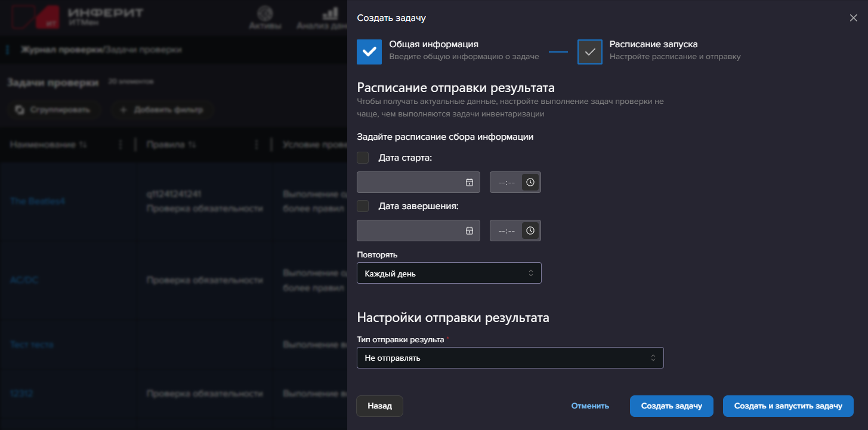Enable the Дата старта checkbox
The image size is (868, 430).
click(363, 158)
